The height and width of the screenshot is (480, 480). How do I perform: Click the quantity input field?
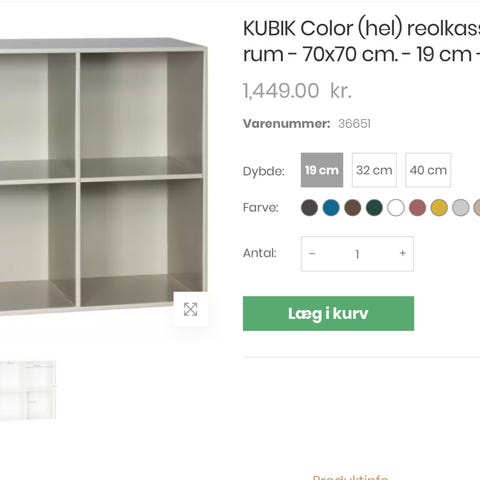point(357,254)
